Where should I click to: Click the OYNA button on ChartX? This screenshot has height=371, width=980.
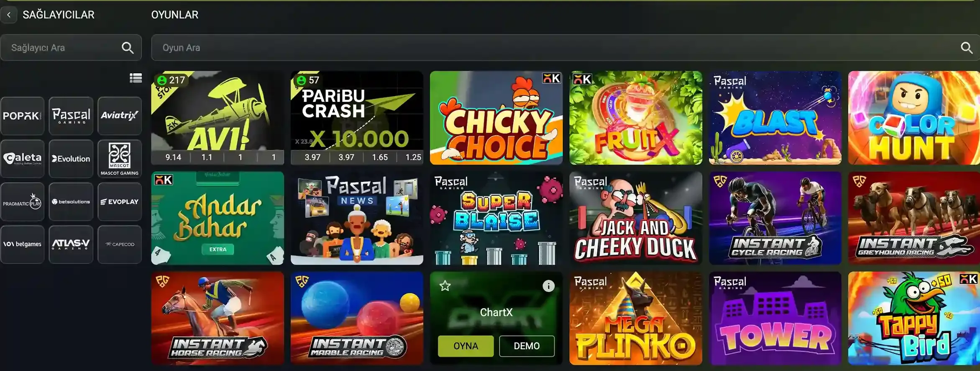[466, 346]
